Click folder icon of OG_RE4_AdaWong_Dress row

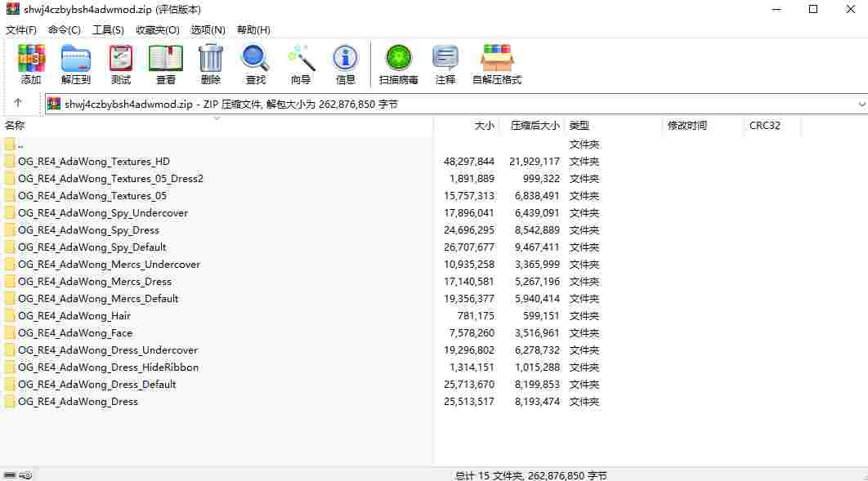(10, 402)
